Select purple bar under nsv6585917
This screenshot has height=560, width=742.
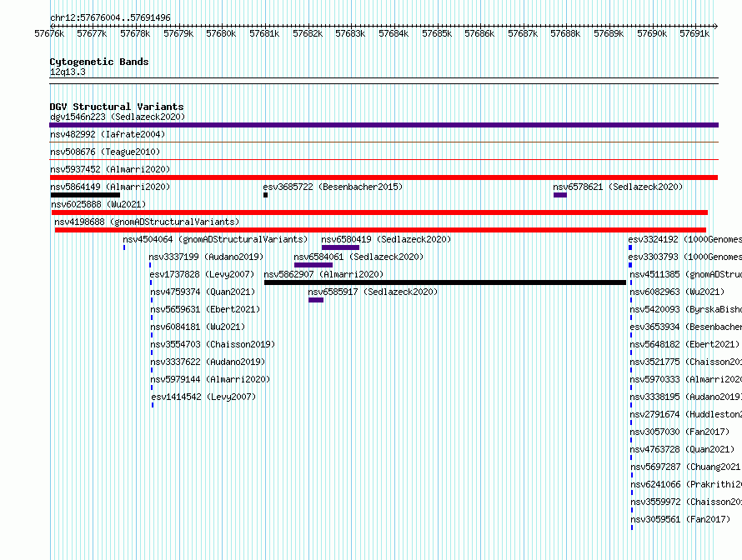click(316, 300)
